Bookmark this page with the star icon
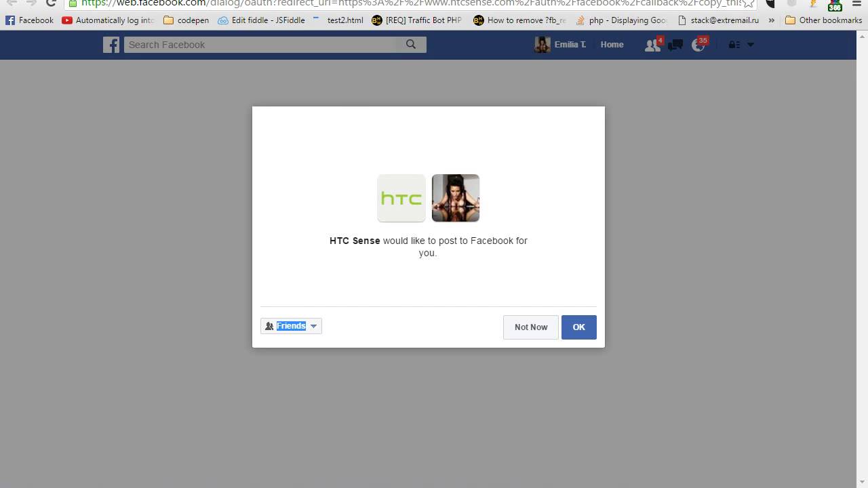This screenshot has height=488, width=868. click(748, 3)
